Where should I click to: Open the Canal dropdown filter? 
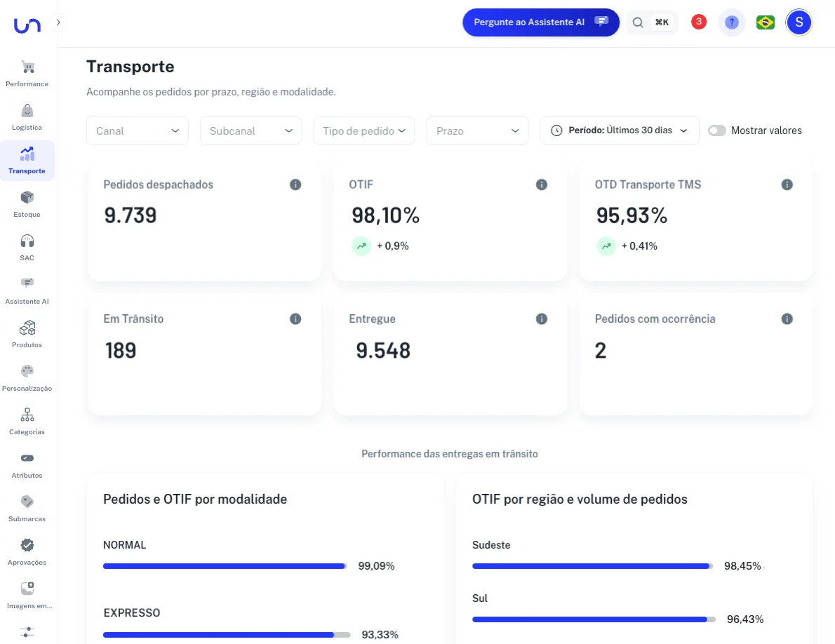click(x=138, y=130)
